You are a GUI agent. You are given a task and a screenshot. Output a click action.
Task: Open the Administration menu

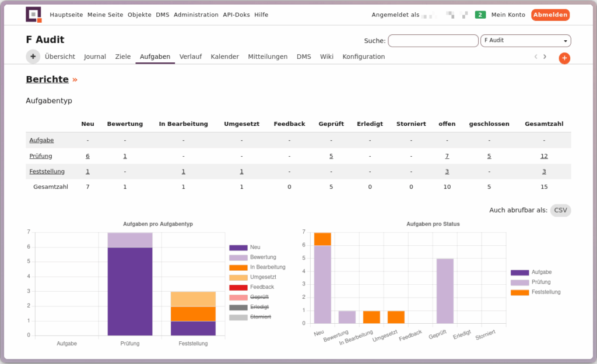pyautogui.click(x=196, y=15)
